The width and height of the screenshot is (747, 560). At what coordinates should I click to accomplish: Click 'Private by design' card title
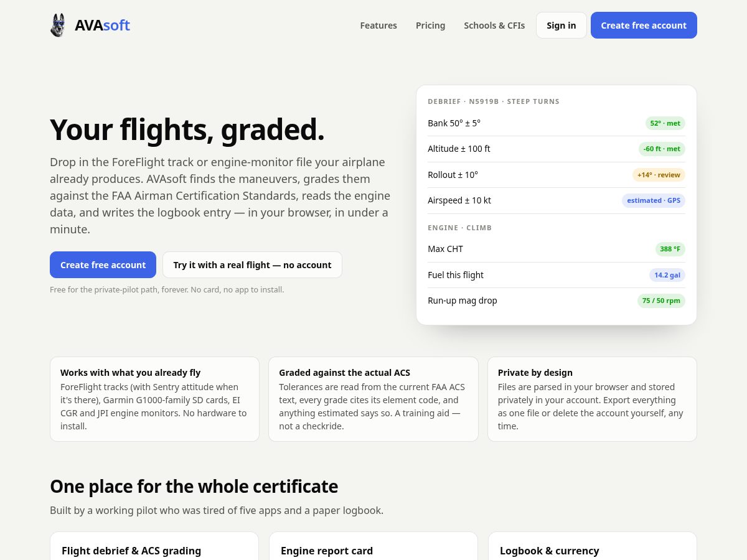click(535, 373)
